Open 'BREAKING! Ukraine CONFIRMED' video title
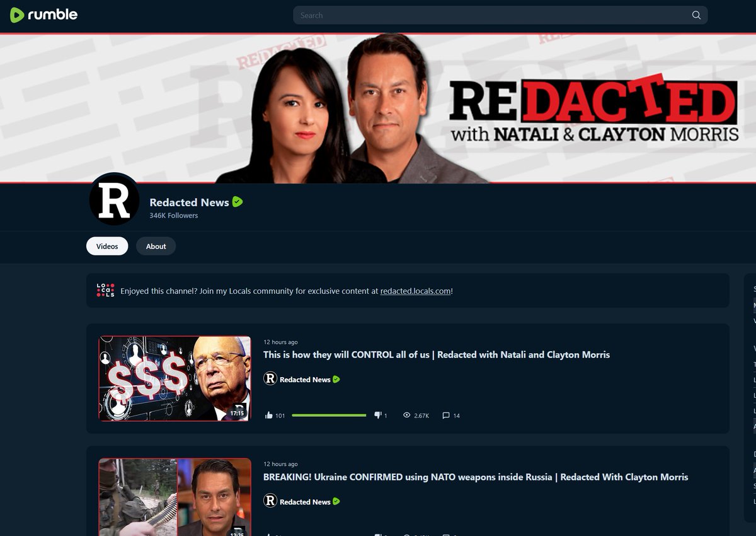 pos(476,477)
